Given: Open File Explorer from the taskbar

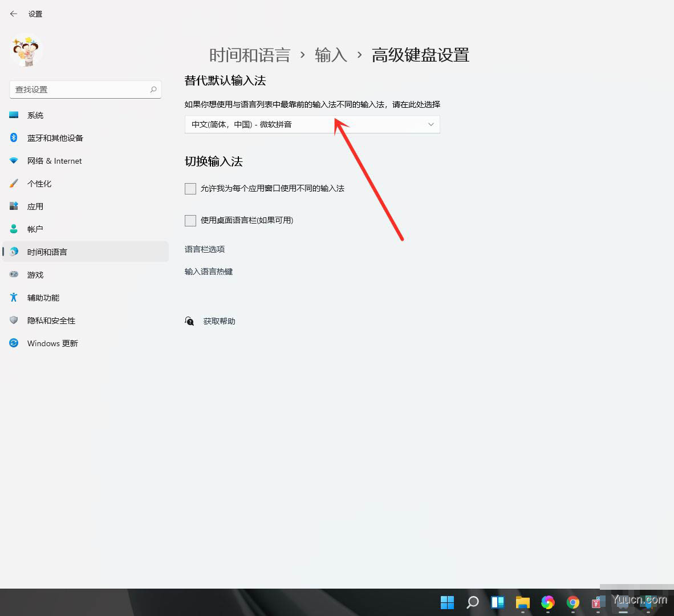Looking at the screenshot, I should [x=523, y=602].
